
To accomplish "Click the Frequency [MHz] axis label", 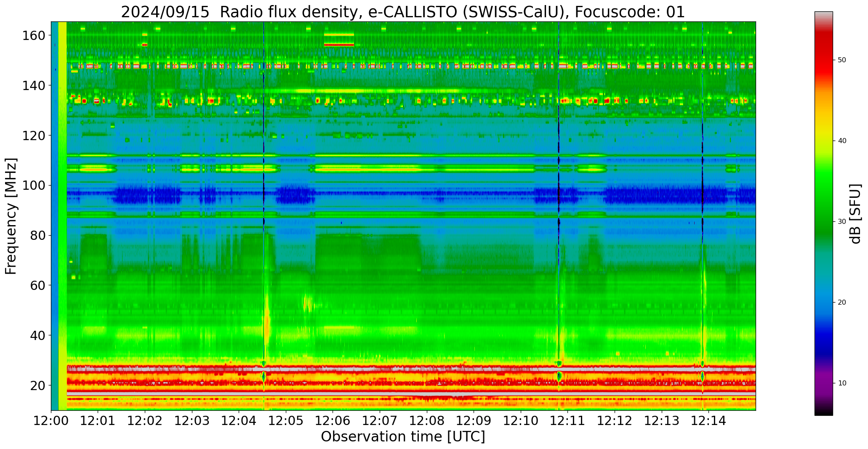I will coord(11,216).
